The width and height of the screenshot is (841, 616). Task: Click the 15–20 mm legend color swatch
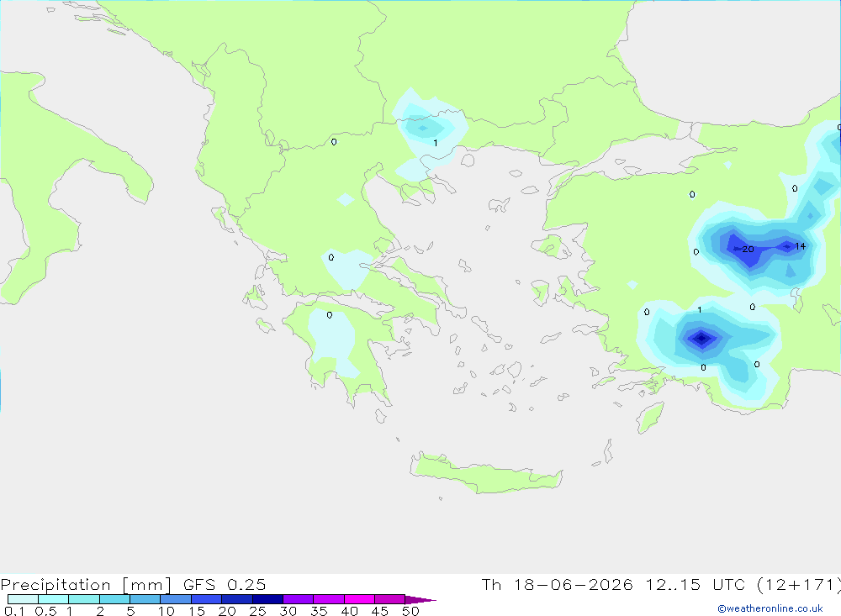pos(207,599)
